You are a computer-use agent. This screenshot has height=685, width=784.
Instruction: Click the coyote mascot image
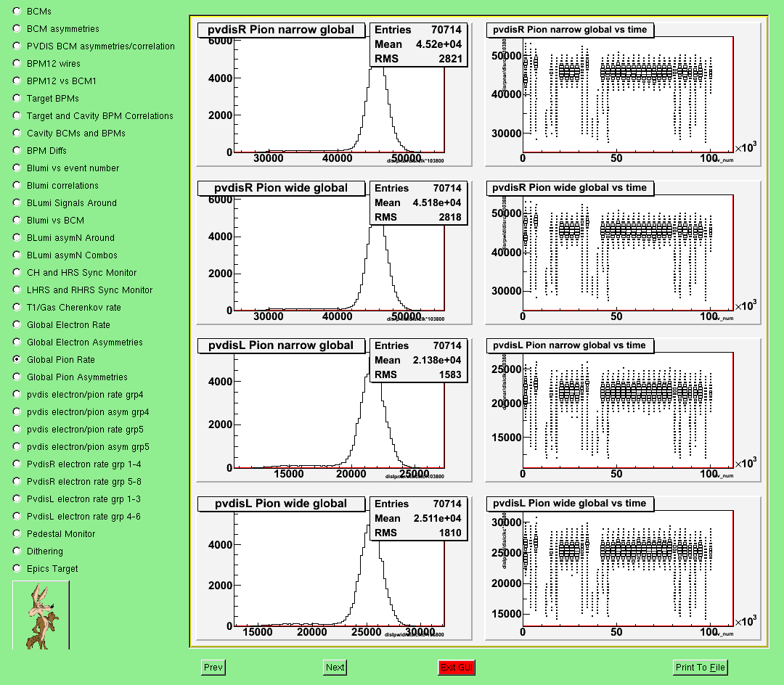[41, 615]
